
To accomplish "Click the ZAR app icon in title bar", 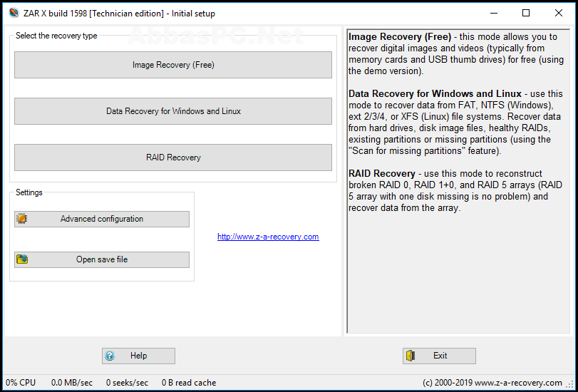I will pyautogui.click(x=14, y=14).
